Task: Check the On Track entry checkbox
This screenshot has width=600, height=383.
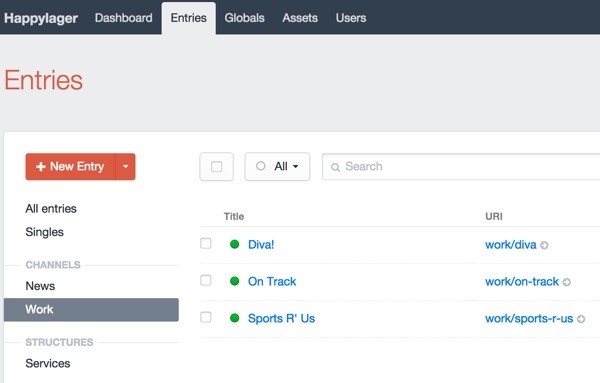Action: click(206, 280)
